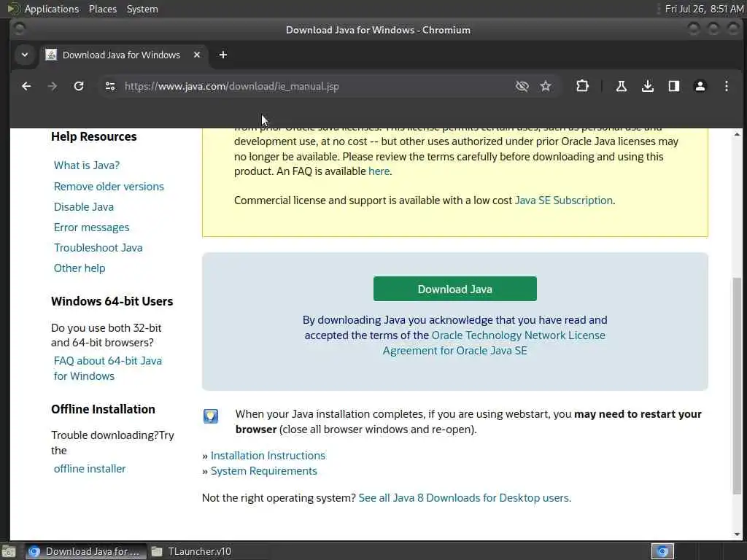Open the Troubleshoot Java link
This screenshot has width=747, height=560.
coord(98,248)
